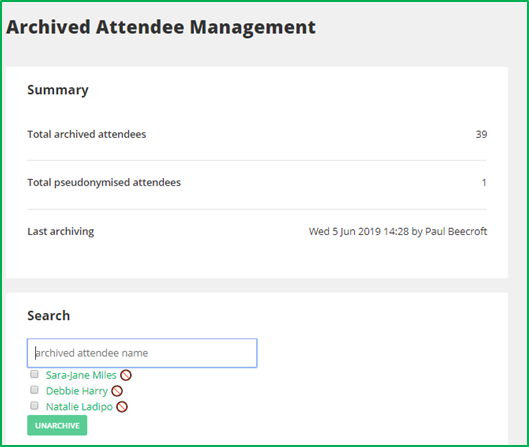Click the green Unarchive button
Screen dimensions: 529x447
coord(57,425)
